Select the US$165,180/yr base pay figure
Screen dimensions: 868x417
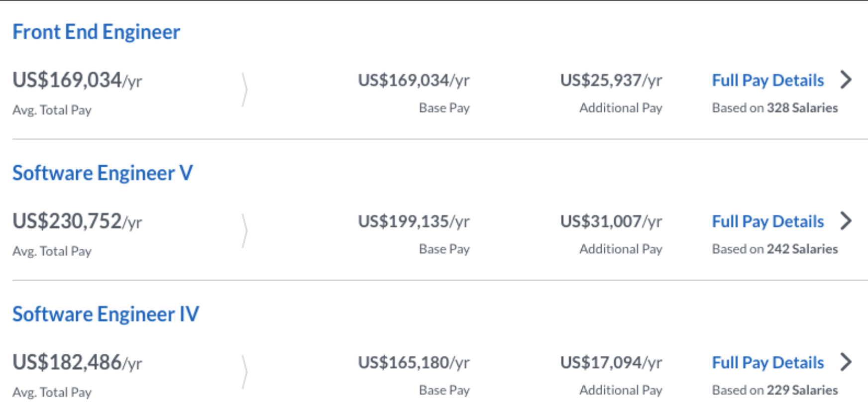[414, 363]
